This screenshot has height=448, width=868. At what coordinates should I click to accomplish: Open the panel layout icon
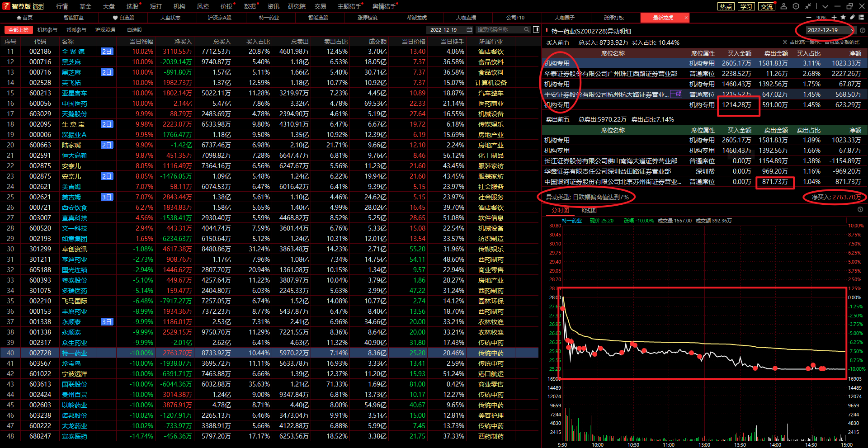[x=861, y=17]
